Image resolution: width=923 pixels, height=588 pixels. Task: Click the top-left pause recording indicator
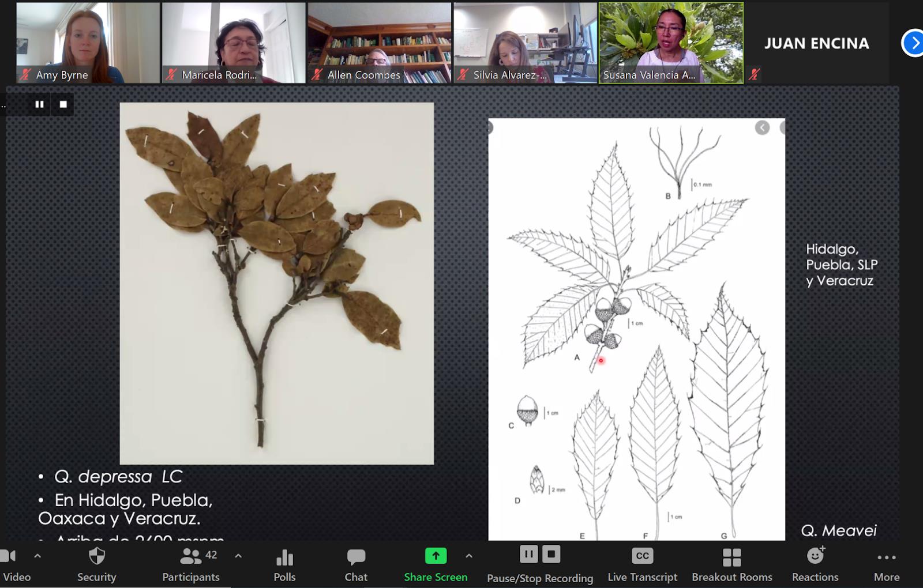pos(40,104)
